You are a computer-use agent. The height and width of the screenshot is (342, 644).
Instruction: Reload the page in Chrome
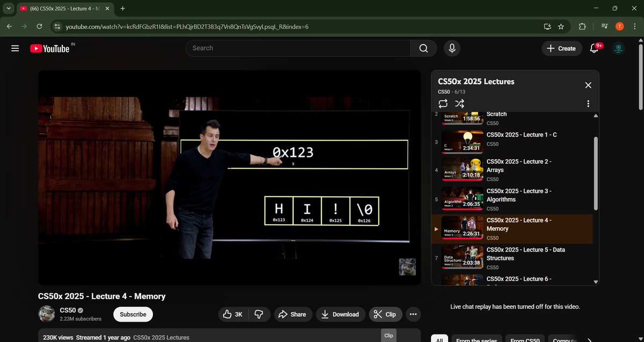(x=39, y=26)
